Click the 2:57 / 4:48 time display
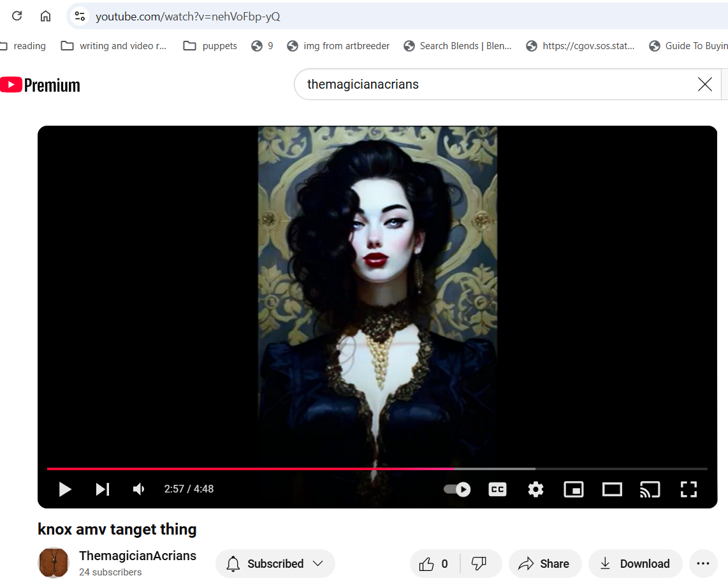This screenshot has height=585, width=728. 189,489
